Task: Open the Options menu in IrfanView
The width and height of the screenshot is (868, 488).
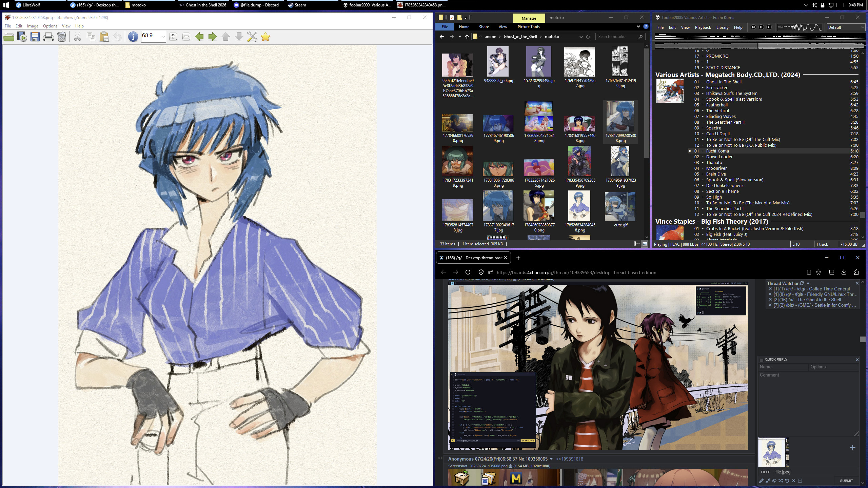Action: [x=50, y=26]
